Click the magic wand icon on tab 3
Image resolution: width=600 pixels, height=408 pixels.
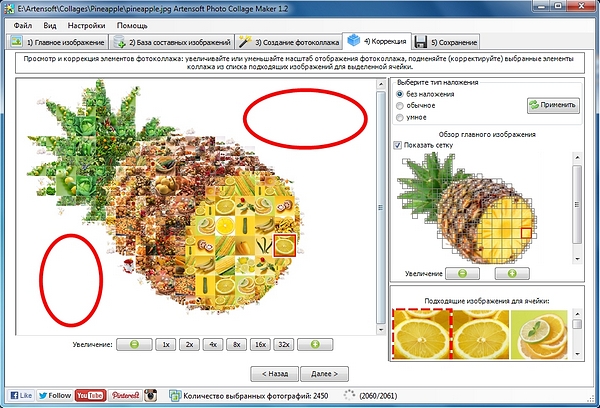coord(245,42)
